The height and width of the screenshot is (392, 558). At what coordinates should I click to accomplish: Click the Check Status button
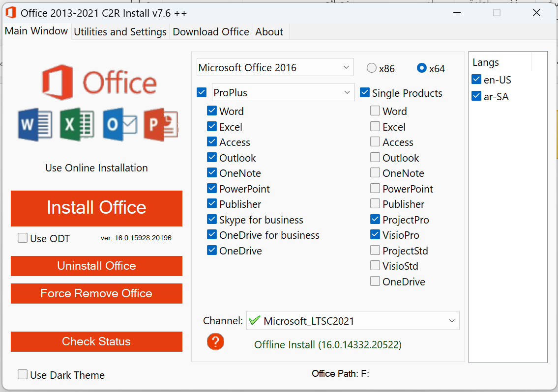[x=96, y=341]
